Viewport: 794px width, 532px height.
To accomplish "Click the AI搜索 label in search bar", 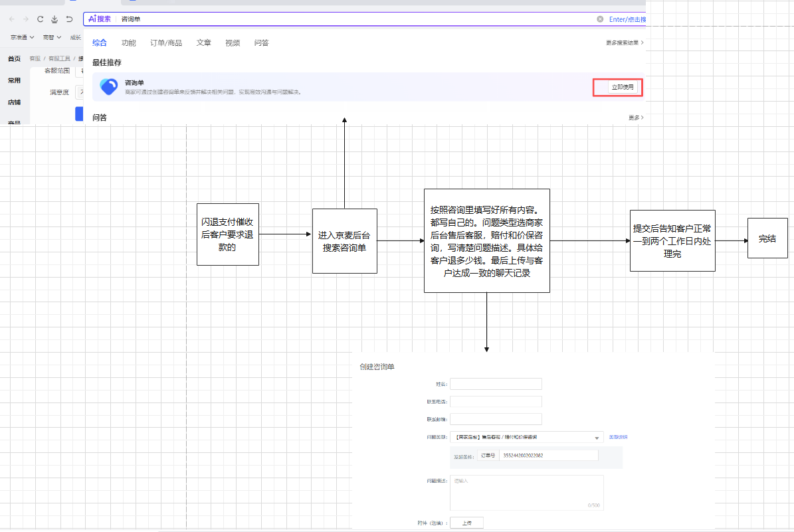I will pos(99,19).
